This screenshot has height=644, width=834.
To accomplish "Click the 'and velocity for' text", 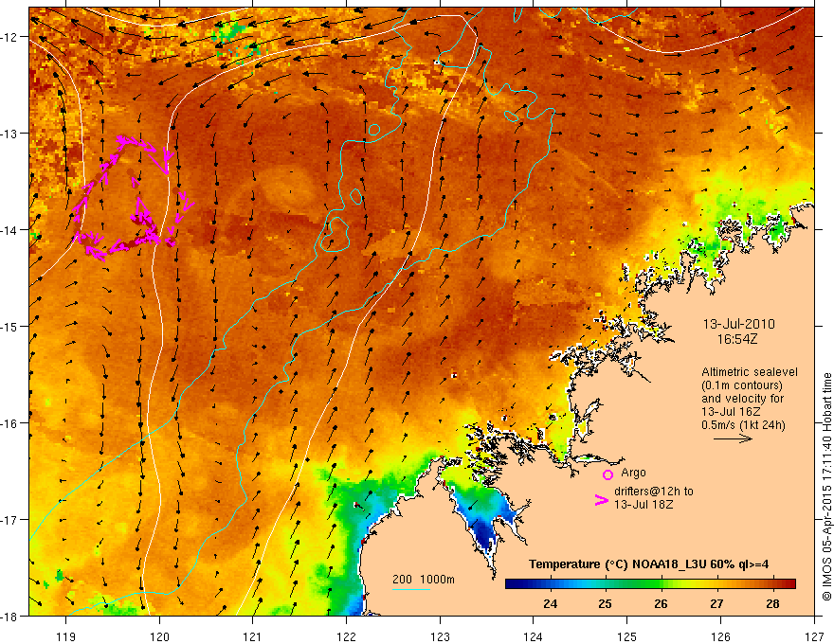I will pyautogui.click(x=742, y=399).
